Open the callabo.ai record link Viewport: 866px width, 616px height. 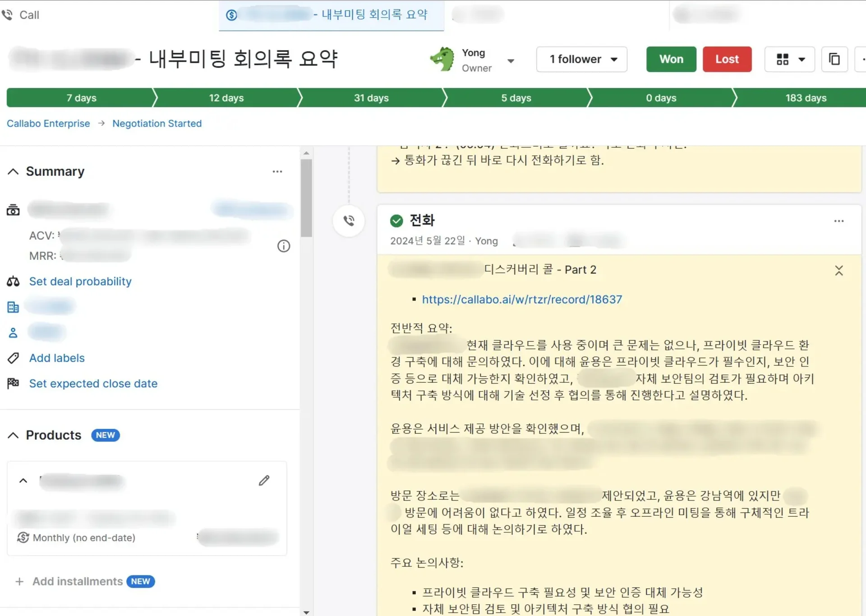[x=521, y=299]
